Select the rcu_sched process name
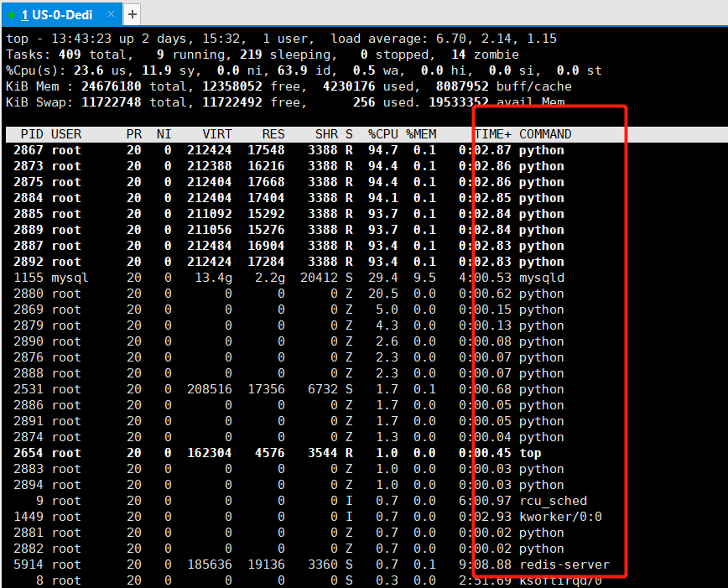The image size is (728, 588). pos(553,501)
